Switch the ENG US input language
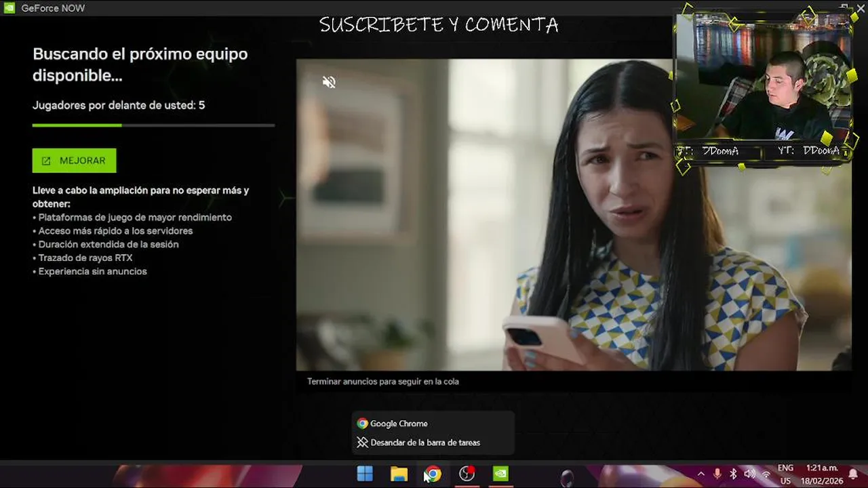 (x=785, y=474)
